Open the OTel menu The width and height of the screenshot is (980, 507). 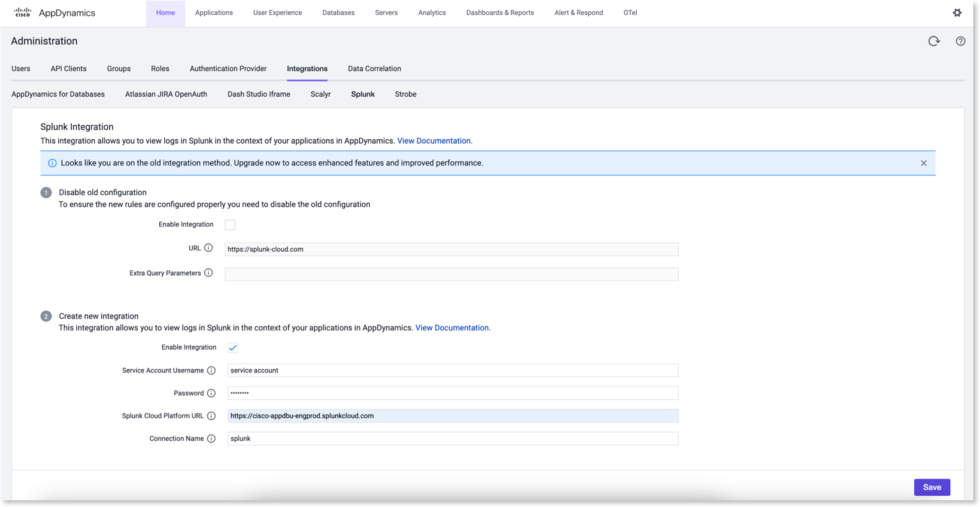point(630,13)
